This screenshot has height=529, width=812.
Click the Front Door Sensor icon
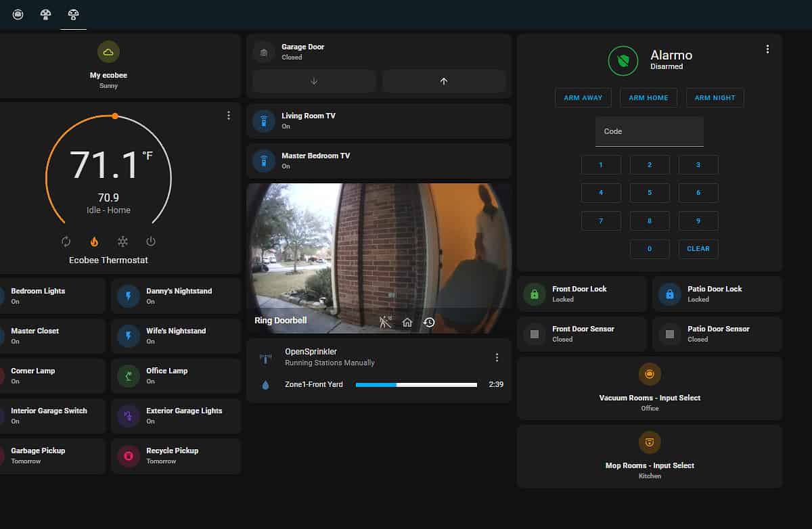click(535, 334)
